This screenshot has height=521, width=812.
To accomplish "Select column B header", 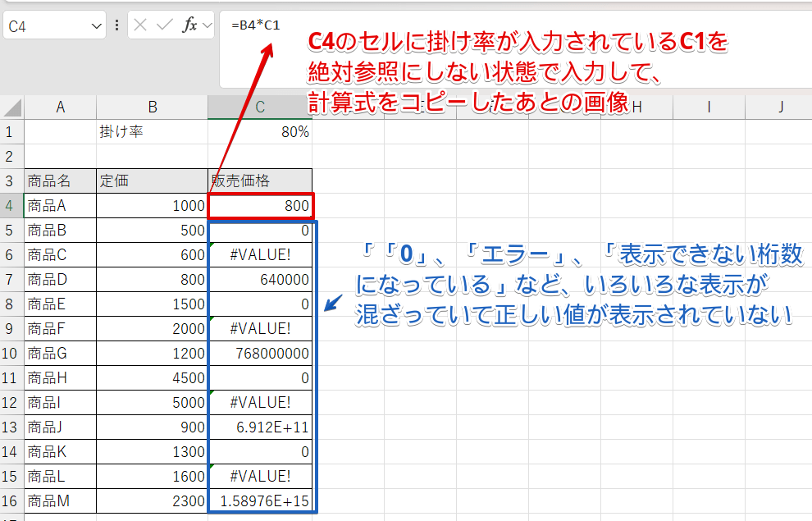I will (x=153, y=107).
